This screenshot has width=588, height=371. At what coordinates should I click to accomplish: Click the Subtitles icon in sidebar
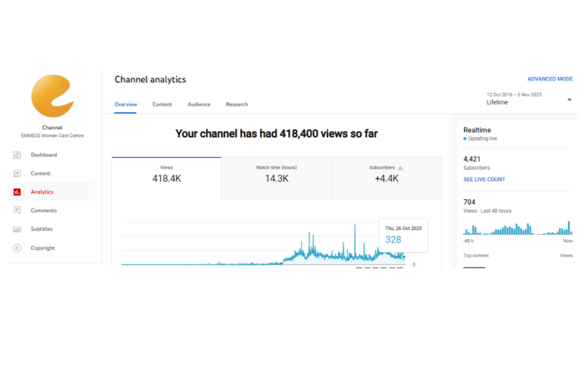pyautogui.click(x=17, y=229)
